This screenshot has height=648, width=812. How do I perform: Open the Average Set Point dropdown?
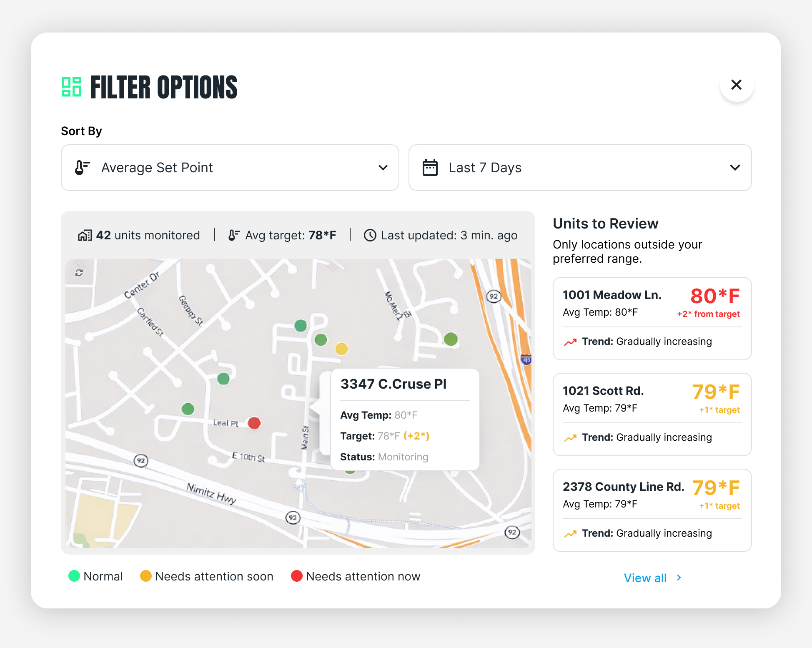pos(230,168)
